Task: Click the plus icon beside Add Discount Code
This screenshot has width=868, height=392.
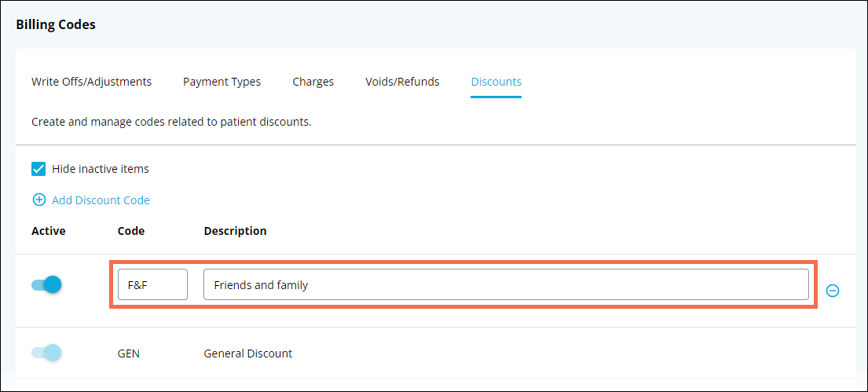Action: [38, 200]
